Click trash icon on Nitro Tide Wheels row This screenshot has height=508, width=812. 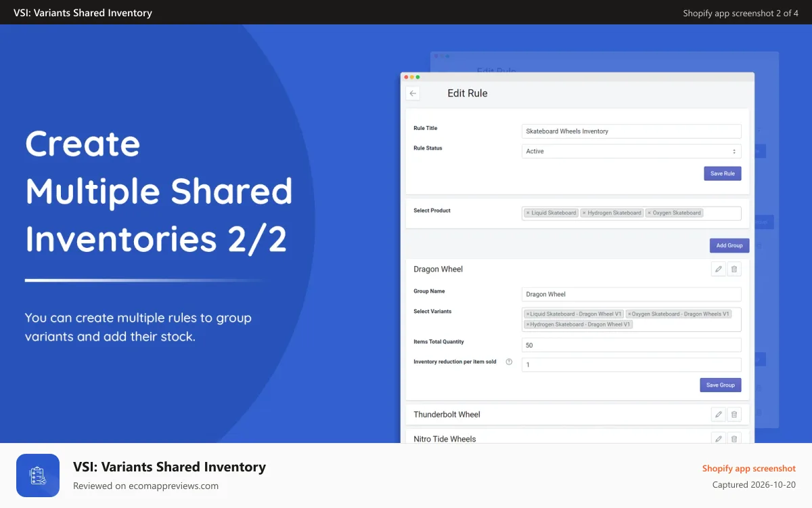(734, 438)
